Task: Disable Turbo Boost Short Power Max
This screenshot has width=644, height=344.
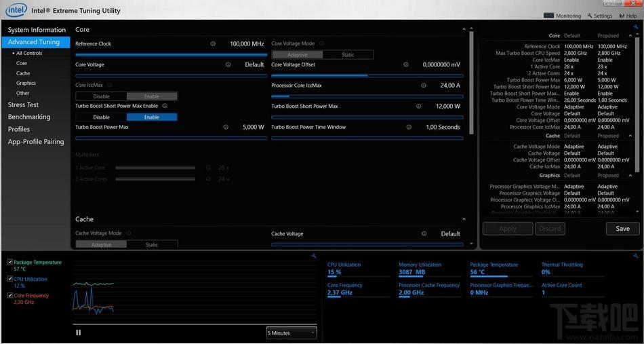Action: point(101,117)
